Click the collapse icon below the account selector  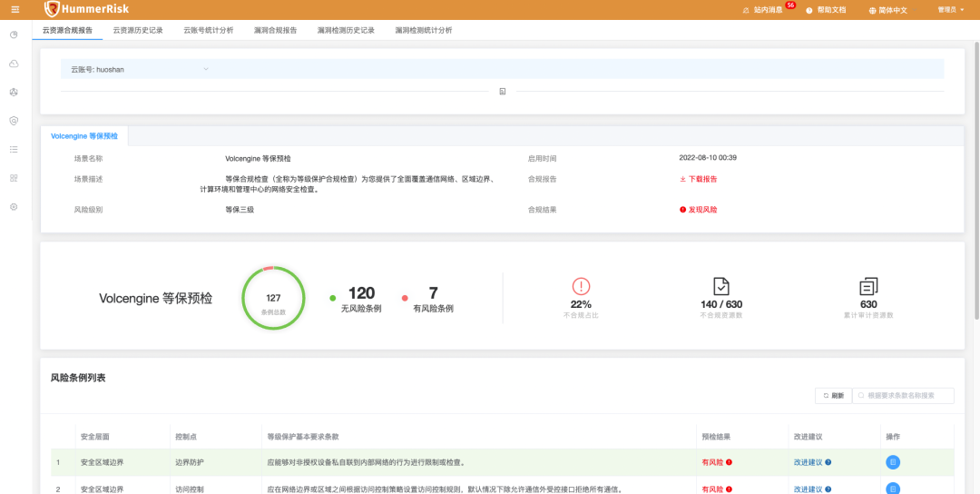[x=503, y=92]
